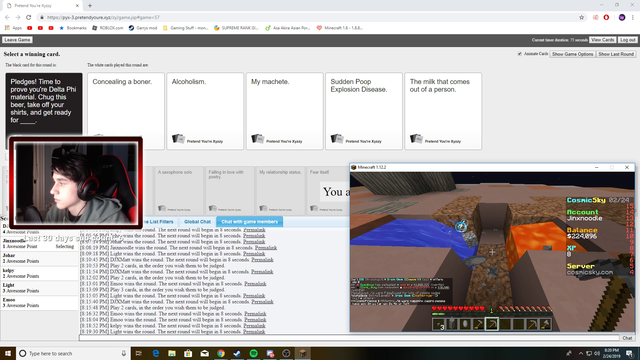Open Show Game Options
Image resolution: width=640 pixels, height=360 pixels.
coord(573,54)
